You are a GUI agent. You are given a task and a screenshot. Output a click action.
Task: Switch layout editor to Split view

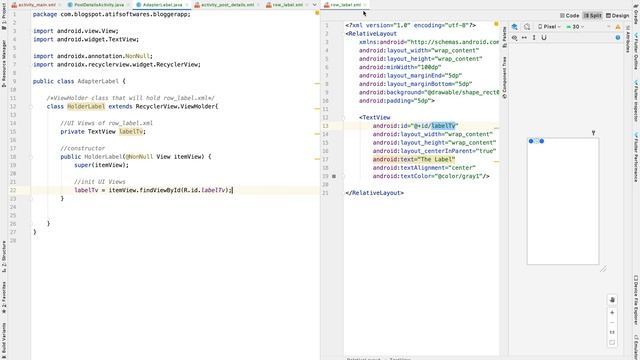pyautogui.click(x=593, y=16)
